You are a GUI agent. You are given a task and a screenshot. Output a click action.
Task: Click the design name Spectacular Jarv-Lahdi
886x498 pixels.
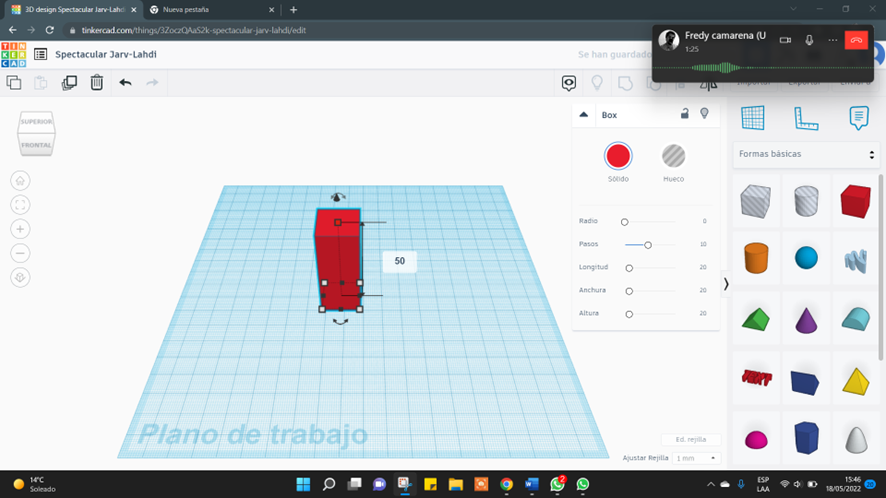106,54
